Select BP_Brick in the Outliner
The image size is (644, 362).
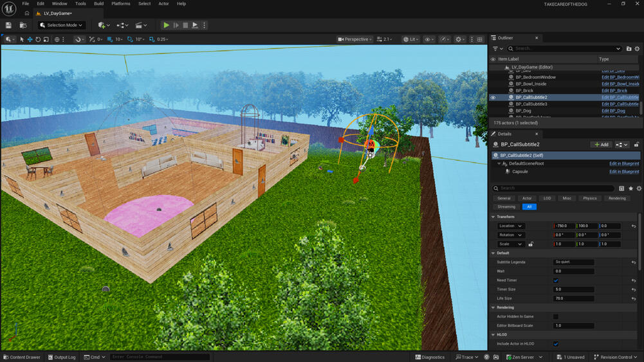pos(524,91)
